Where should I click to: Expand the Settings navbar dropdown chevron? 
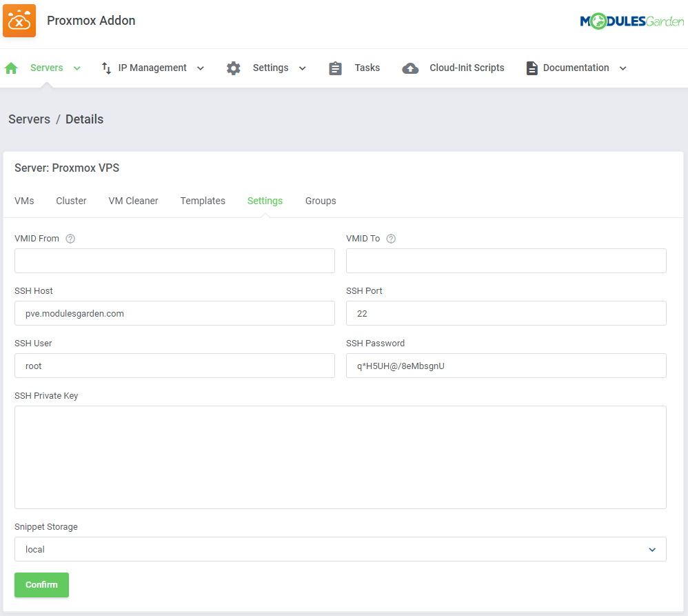[x=303, y=68]
